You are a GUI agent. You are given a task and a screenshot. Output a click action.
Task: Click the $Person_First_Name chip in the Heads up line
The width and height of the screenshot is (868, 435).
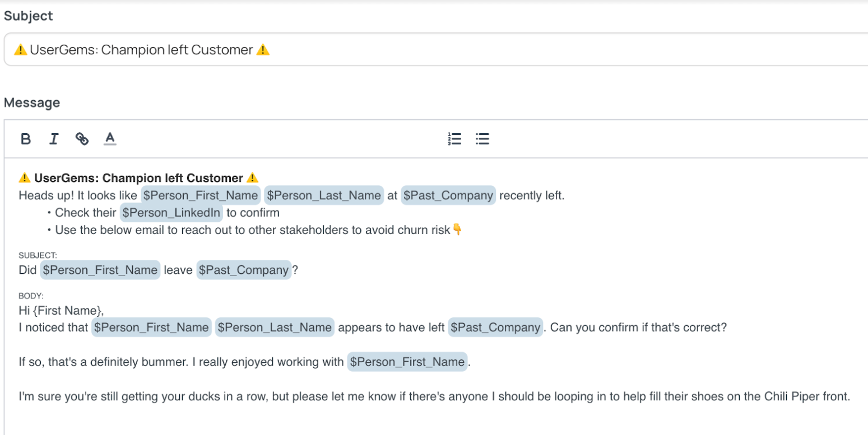[201, 195]
